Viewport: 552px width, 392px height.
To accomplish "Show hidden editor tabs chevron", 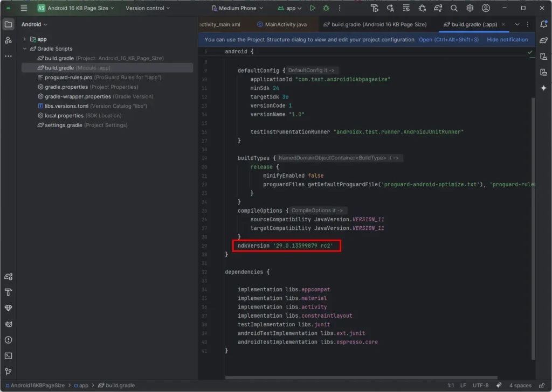I will (517, 24).
